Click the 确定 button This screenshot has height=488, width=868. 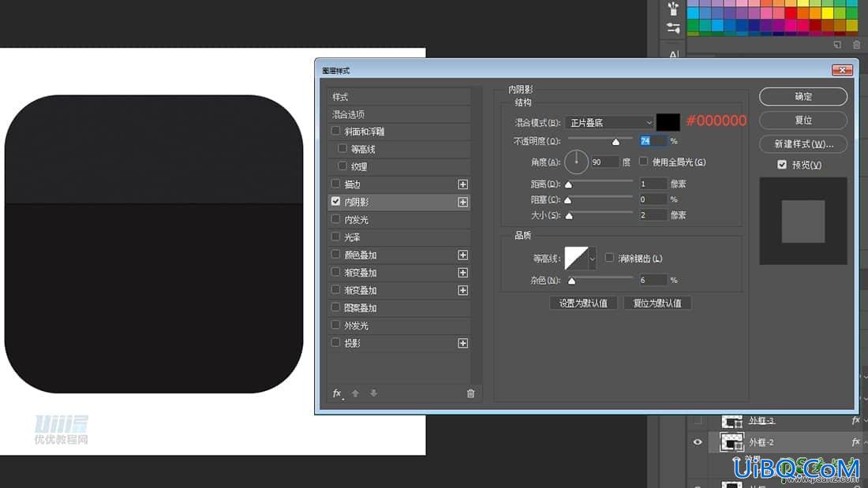pos(803,96)
